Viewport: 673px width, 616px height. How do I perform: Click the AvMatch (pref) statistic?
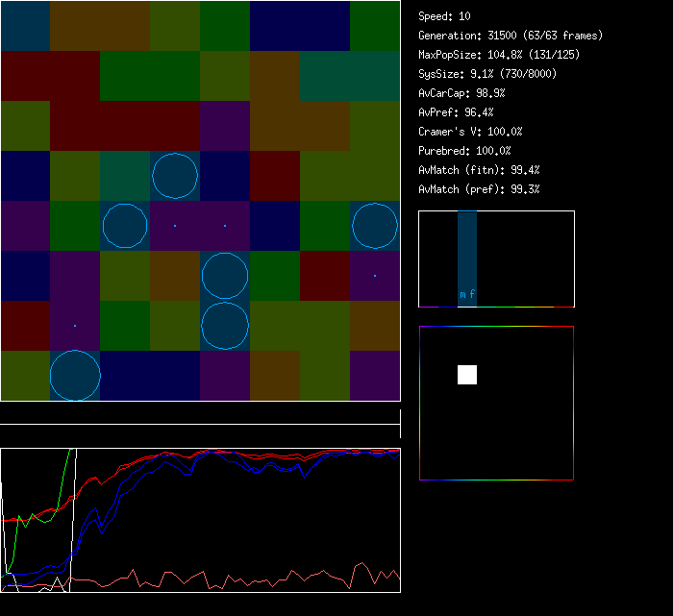pyautogui.click(x=479, y=189)
